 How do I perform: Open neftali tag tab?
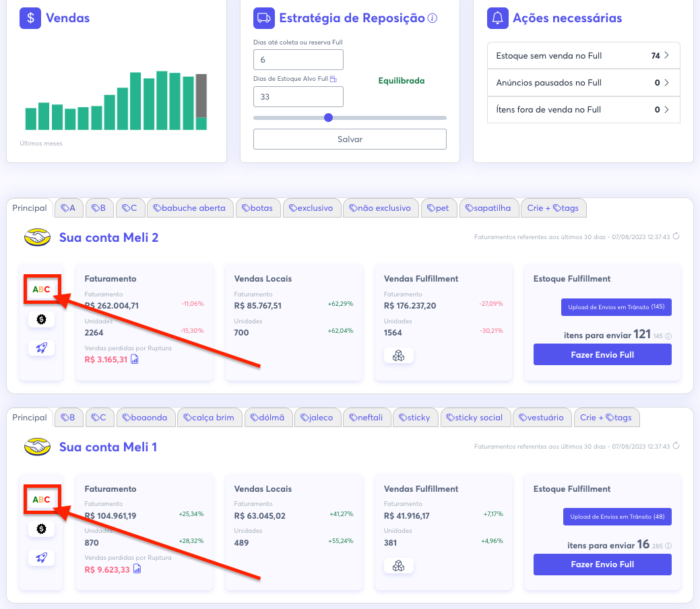click(x=367, y=418)
